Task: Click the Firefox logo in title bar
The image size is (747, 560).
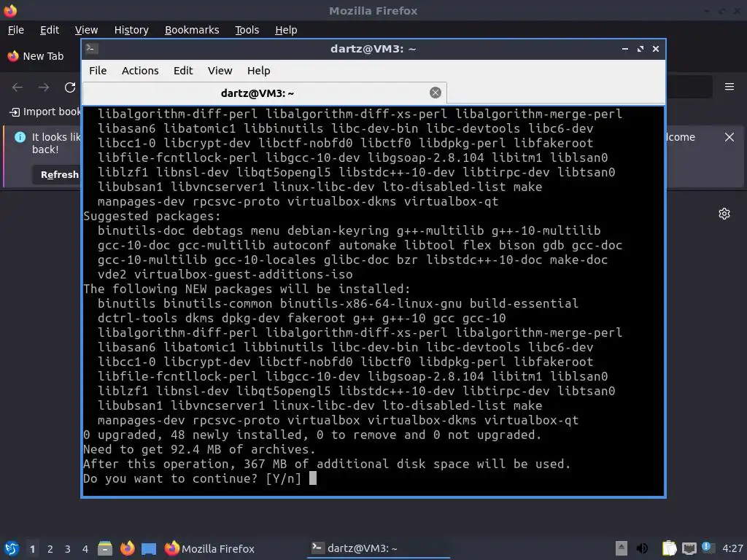Action: [x=10, y=10]
